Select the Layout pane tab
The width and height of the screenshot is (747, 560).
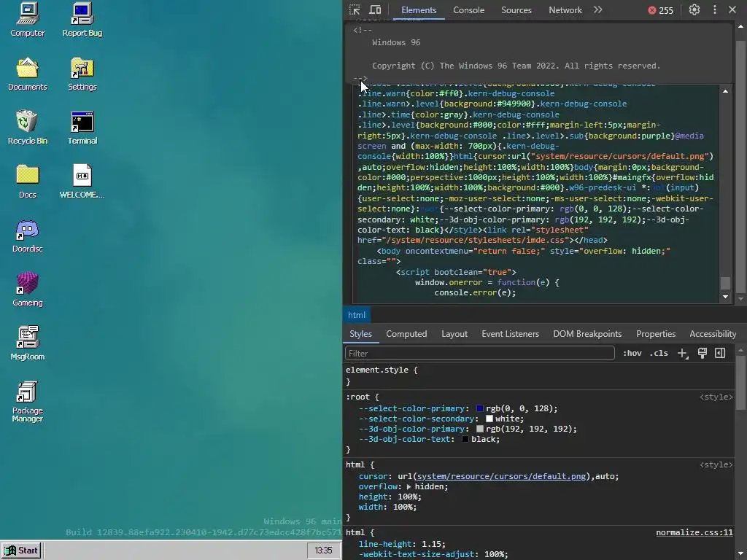click(454, 334)
